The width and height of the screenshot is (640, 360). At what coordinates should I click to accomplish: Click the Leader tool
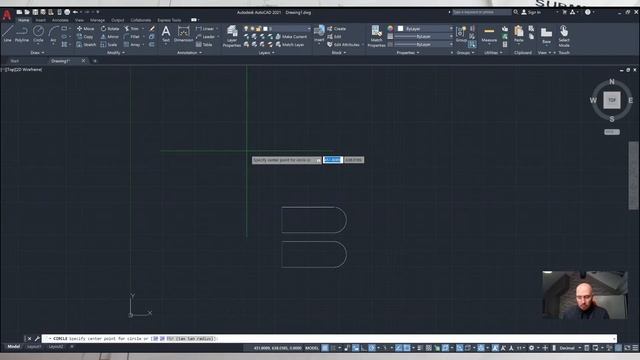click(205, 36)
